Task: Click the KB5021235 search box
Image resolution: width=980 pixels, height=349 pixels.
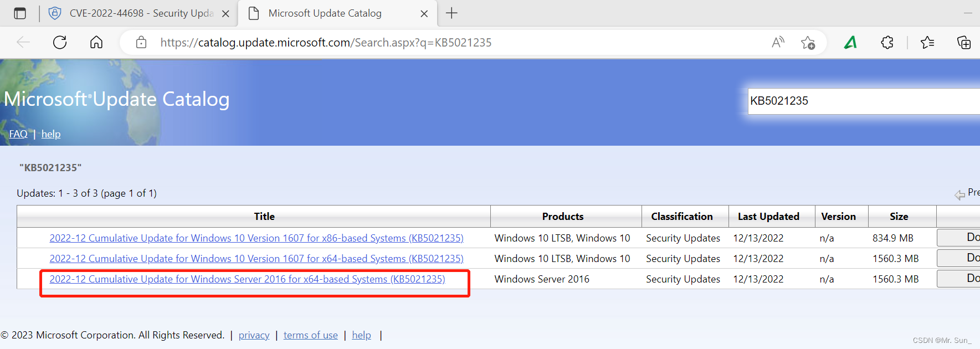Action: coord(864,101)
